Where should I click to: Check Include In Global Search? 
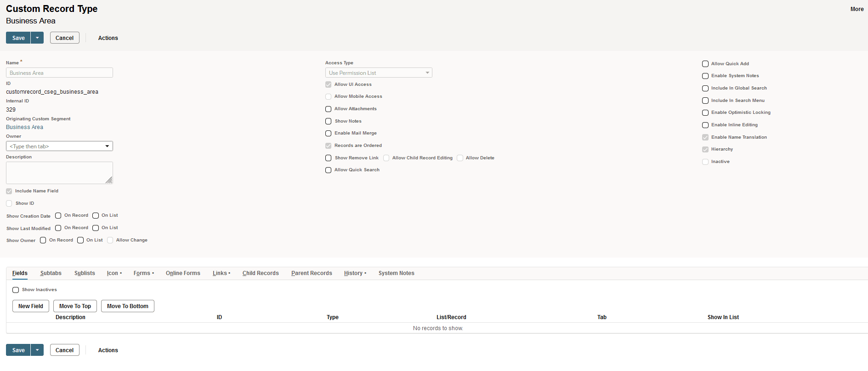coord(705,88)
